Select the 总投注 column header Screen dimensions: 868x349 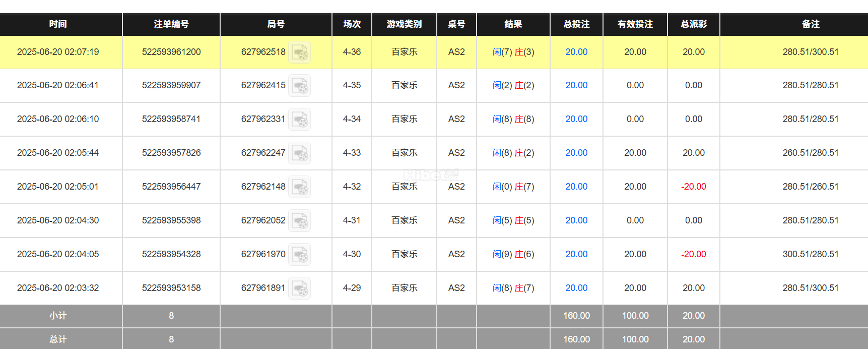coord(576,24)
